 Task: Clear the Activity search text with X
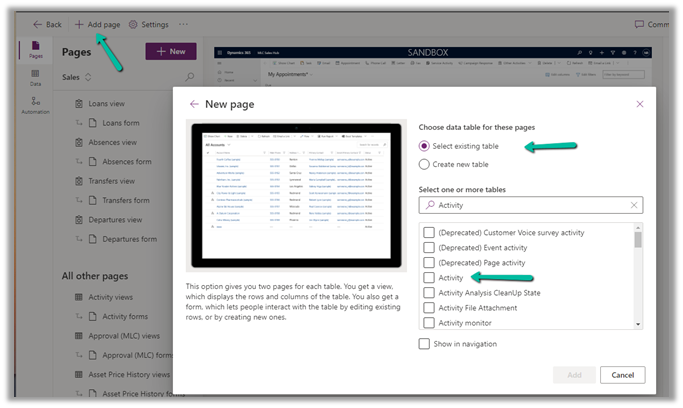tap(634, 204)
